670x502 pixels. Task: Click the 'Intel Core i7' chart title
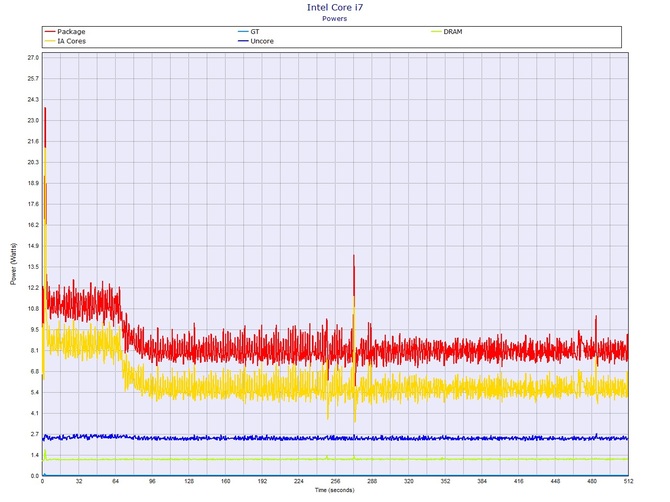(335, 7)
